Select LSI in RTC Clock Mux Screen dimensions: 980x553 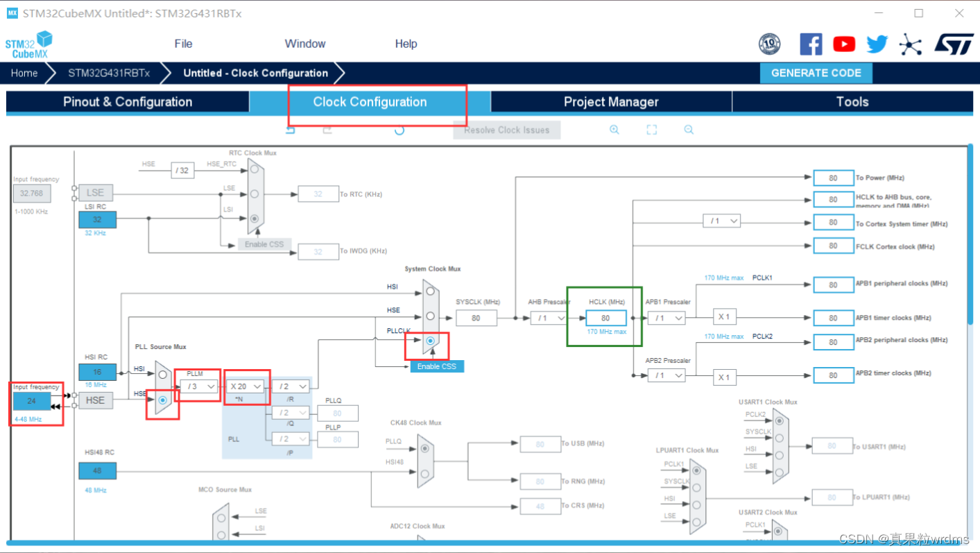[x=255, y=218]
